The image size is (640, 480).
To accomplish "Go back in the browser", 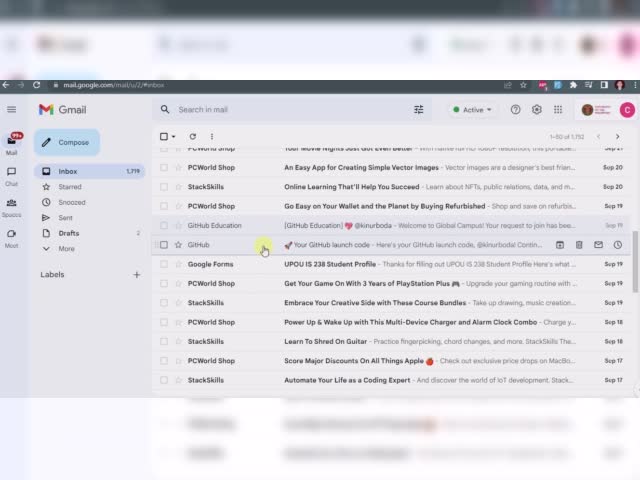I will pyautogui.click(x=6, y=85).
